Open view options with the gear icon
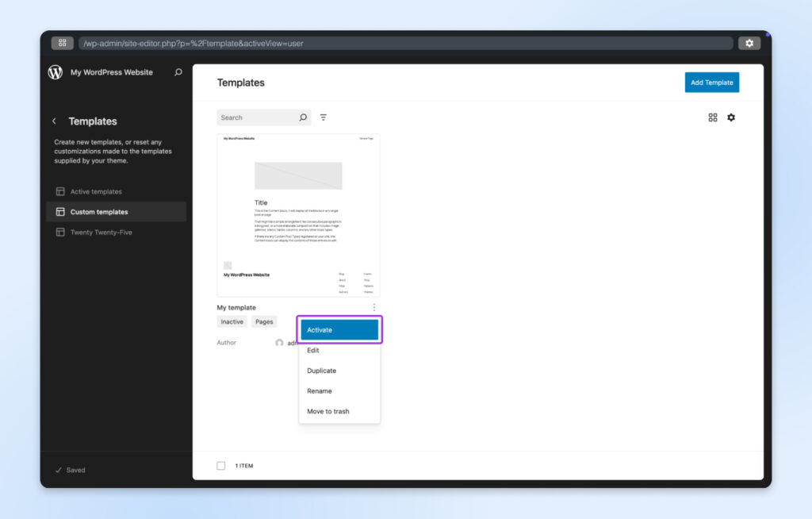This screenshot has width=812, height=519. [731, 117]
